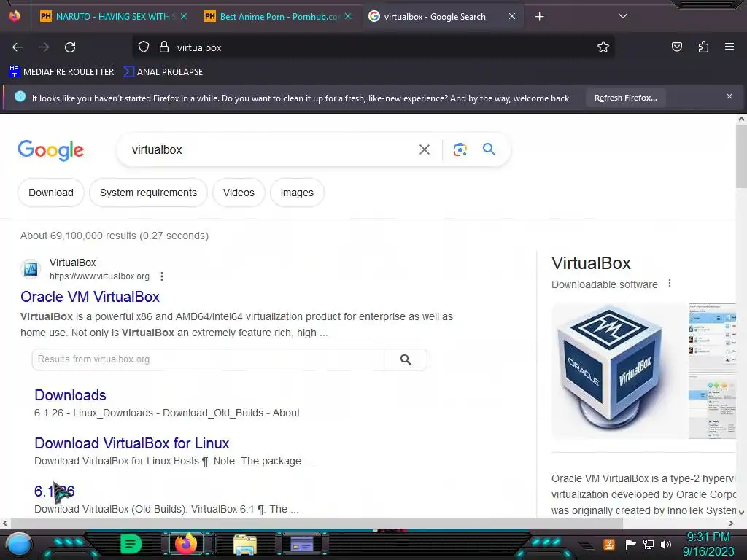
Task: Go back to the previous page
Action: [x=18, y=47]
